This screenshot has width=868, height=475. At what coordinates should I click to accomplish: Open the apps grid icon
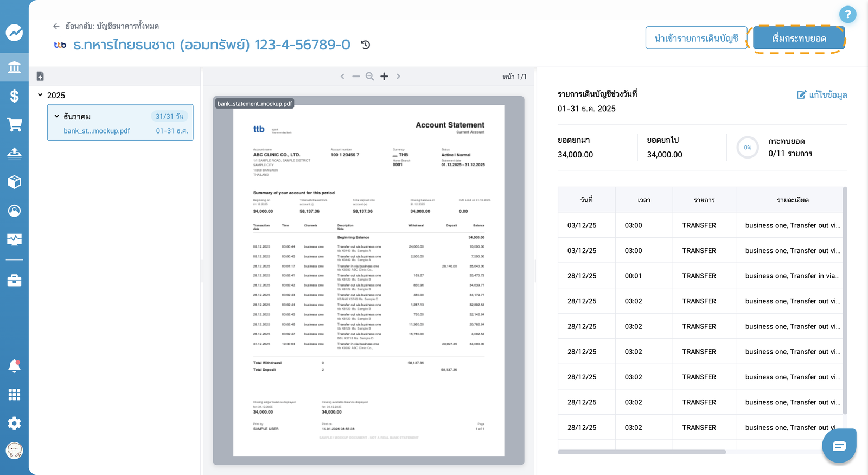click(14, 395)
